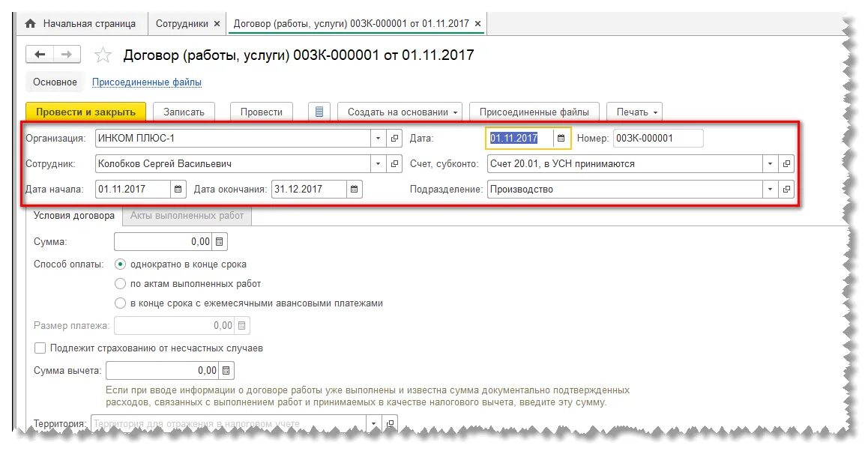Go back using the left arrow button

click(x=40, y=54)
